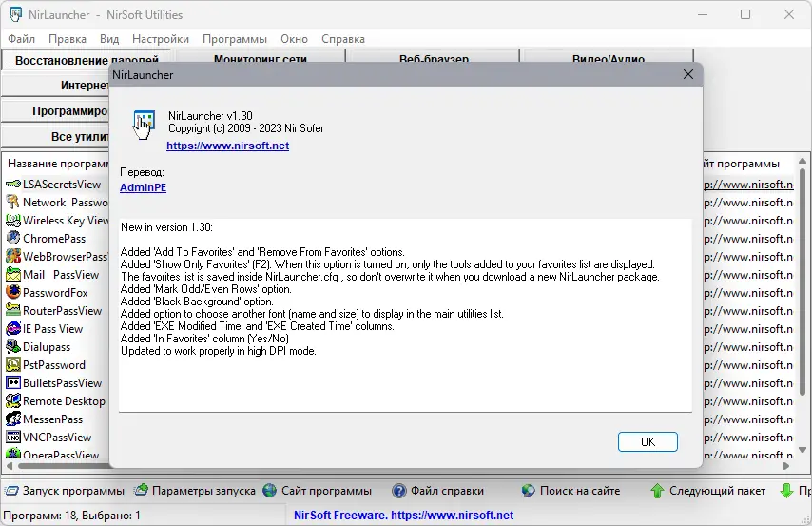Click the RouterPassView icon

tap(13, 311)
